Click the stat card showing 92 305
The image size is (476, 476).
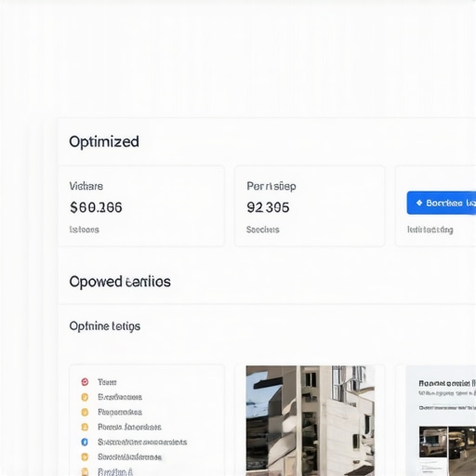pyautogui.click(x=310, y=206)
